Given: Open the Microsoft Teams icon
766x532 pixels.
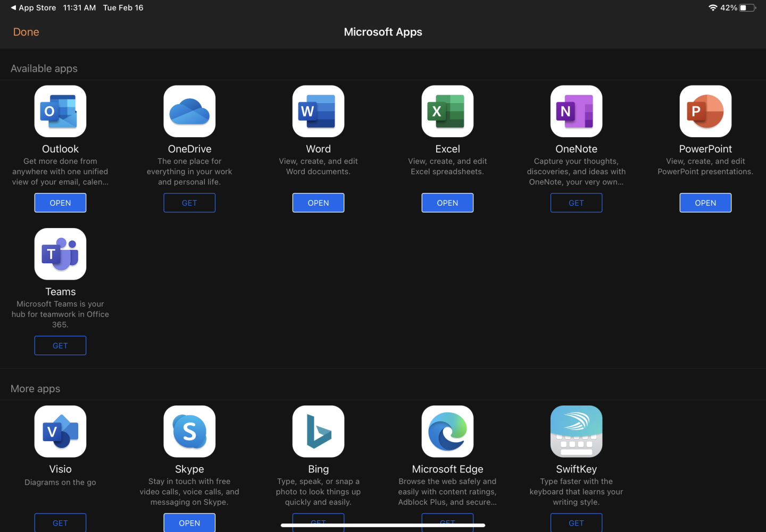Looking at the screenshot, I should (x=60, y=254).
